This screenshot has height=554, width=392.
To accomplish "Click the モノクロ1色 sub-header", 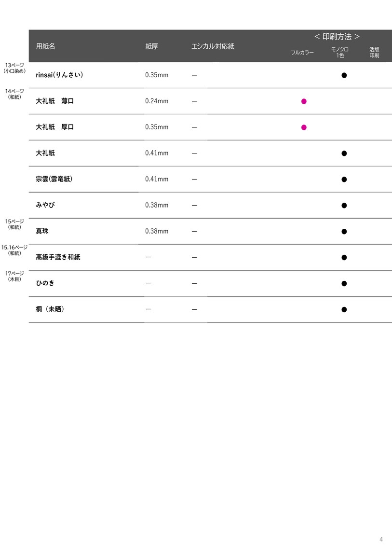I will [x=340, y=53].
